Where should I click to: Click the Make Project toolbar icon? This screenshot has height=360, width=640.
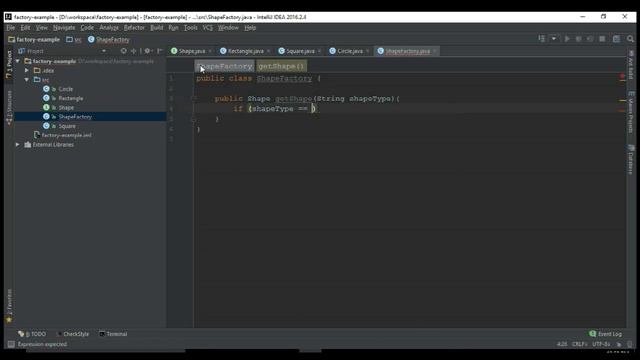[x=542, y=38]
